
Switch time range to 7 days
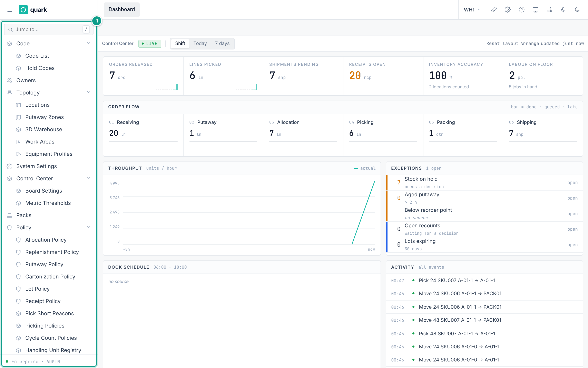(222, 43)
